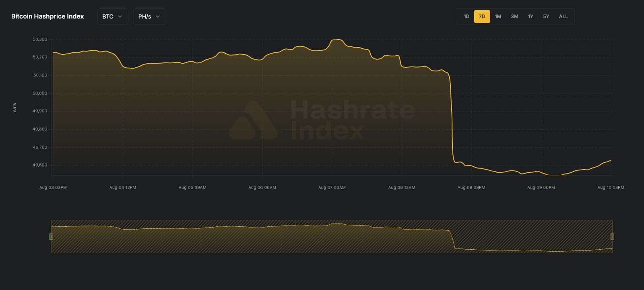Select the 1D time range
Screen dimensions: 644x290
[466, 17]
